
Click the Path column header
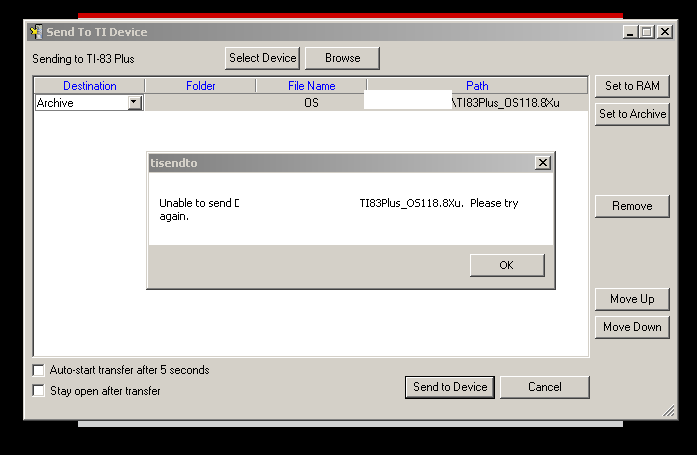tap(477, 86)
